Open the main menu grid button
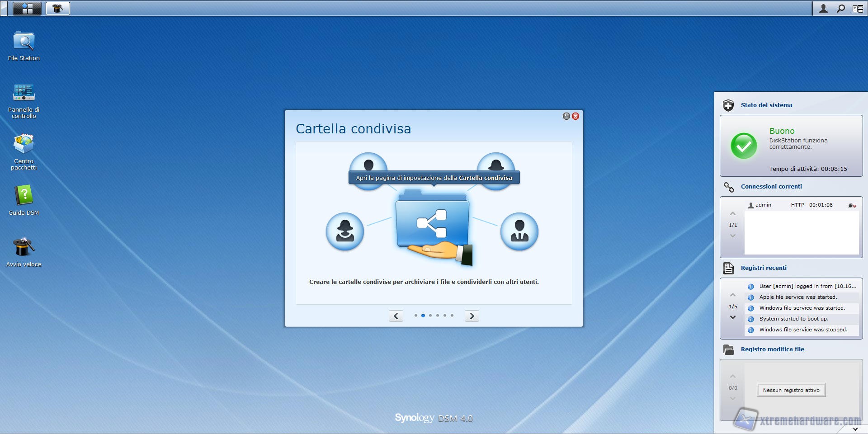Viewport: 868px width, 434px height. tap(27, 9)
